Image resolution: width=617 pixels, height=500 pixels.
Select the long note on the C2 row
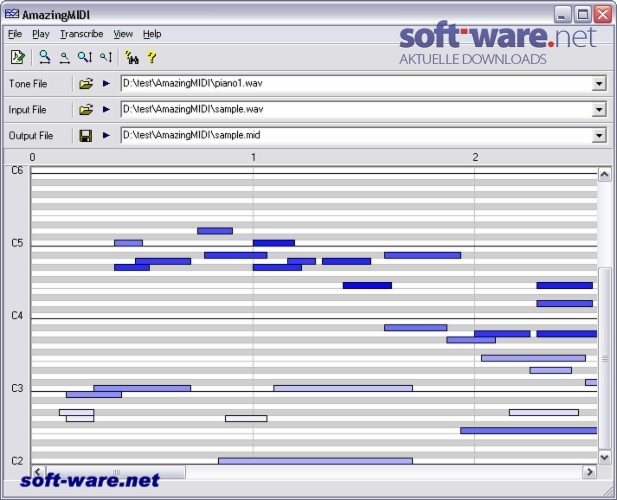[316, 461]
